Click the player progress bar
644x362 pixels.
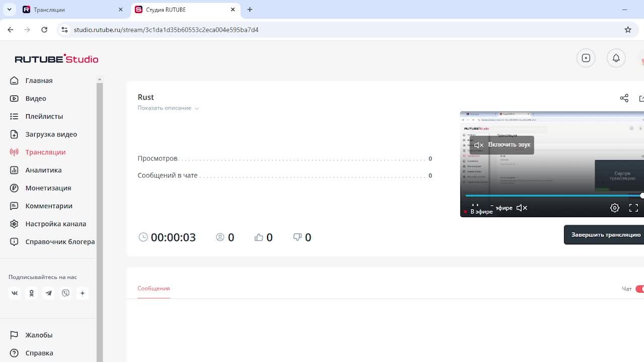tap(553, 196)
